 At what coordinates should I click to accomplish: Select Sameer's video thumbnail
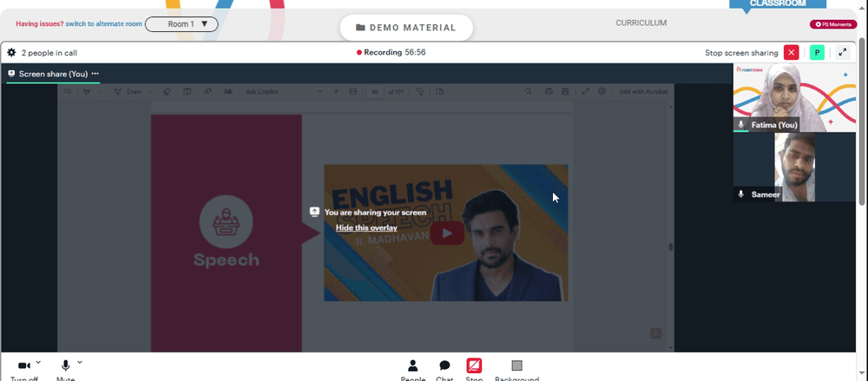click(794, 167)
